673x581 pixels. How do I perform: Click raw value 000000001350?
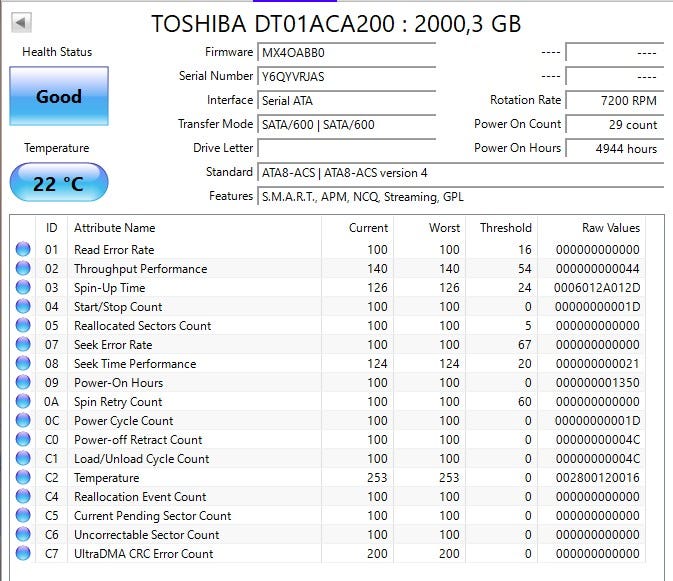597,382
